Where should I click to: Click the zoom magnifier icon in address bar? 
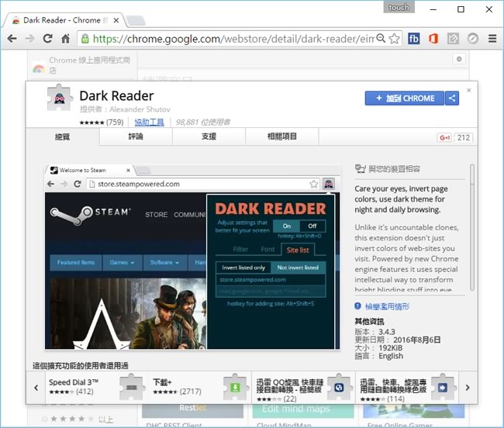click(381, 38)
